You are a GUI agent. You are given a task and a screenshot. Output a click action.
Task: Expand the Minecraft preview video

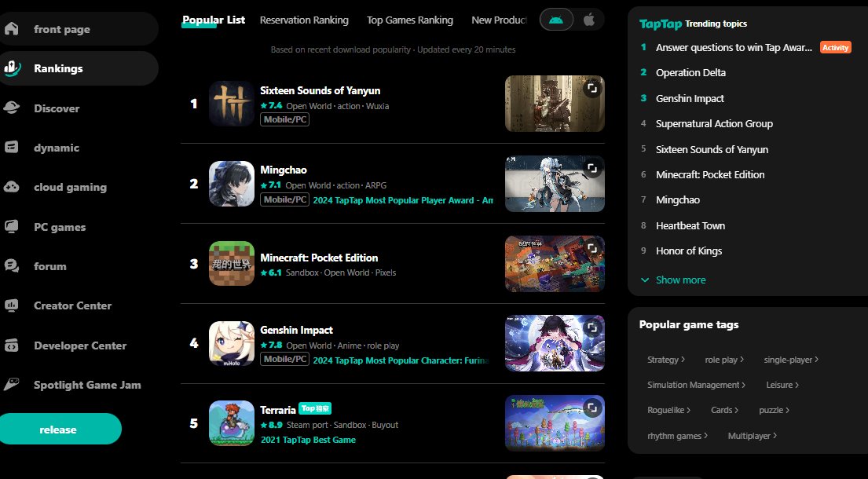tap(591, 248)
